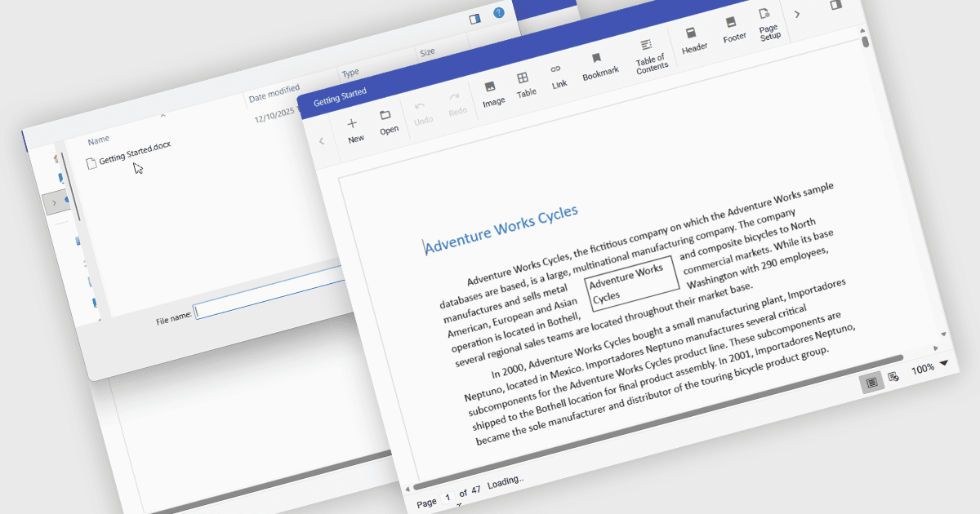Viewport: 980px width, 514px height.
Task: Toggle preview pane icon in file dialog
Action: coord(475,18)
